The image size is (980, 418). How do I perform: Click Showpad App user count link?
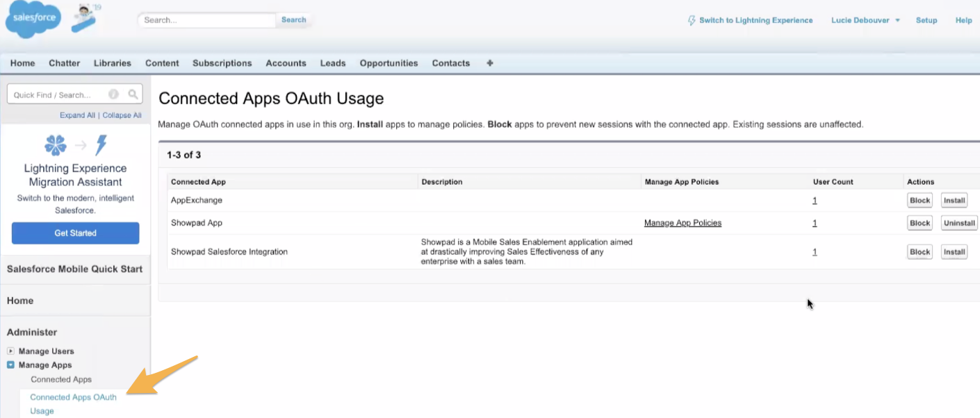815,223
